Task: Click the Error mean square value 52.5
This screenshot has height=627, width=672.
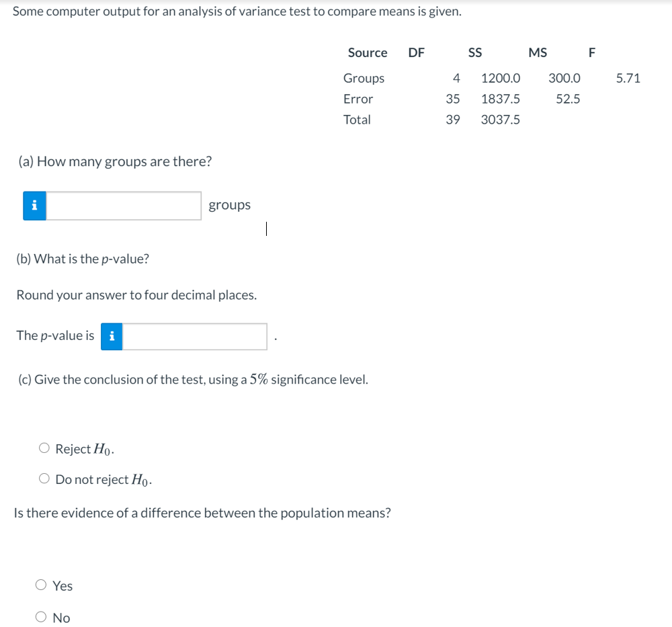Action: pyautogui.click(x=568, y=99)
